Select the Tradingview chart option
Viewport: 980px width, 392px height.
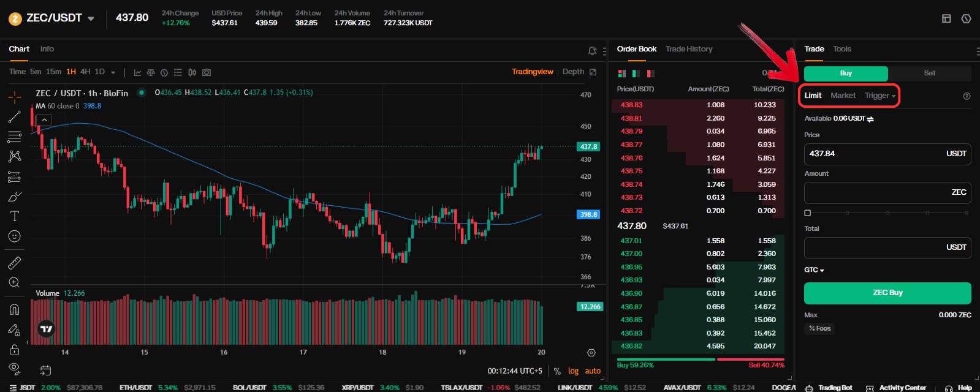[533, 72]
